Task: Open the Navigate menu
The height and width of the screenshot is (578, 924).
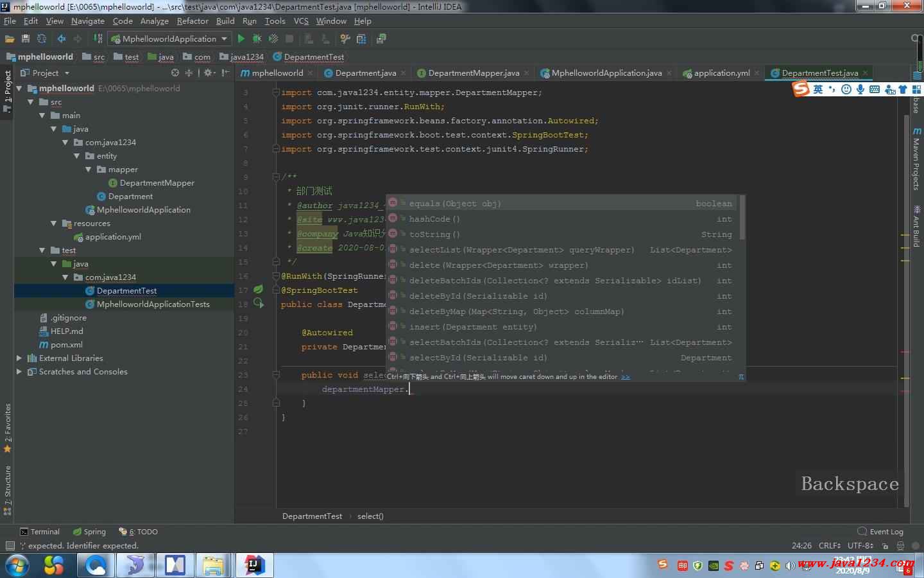Action: tap(88, 21)
